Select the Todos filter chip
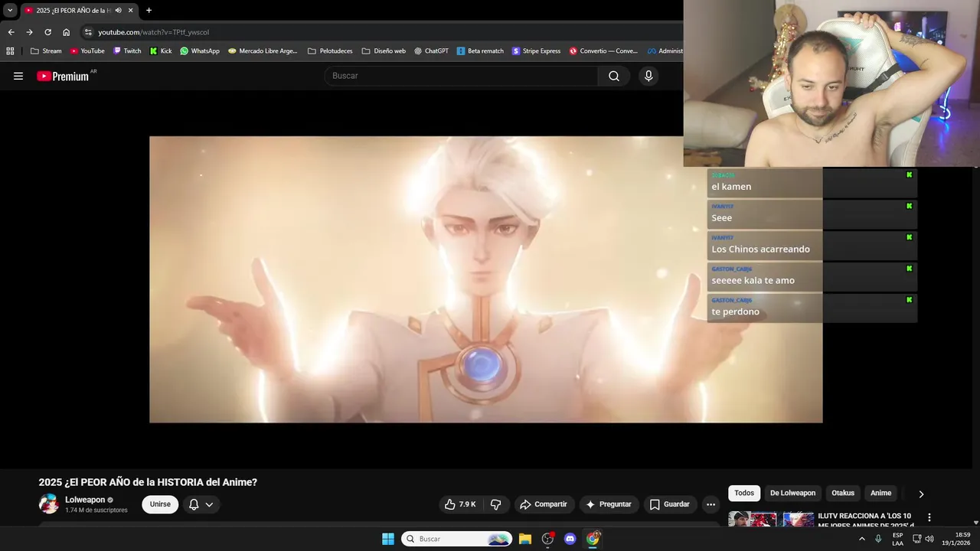This screenshot has width=980, height=551. (x=744, y=493)
